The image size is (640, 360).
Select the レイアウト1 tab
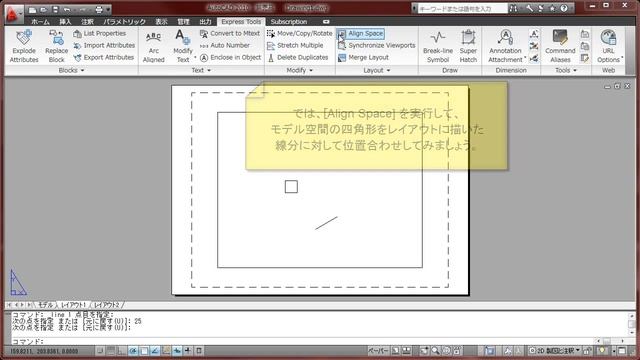pyautogui.click(x=73, y=305)
